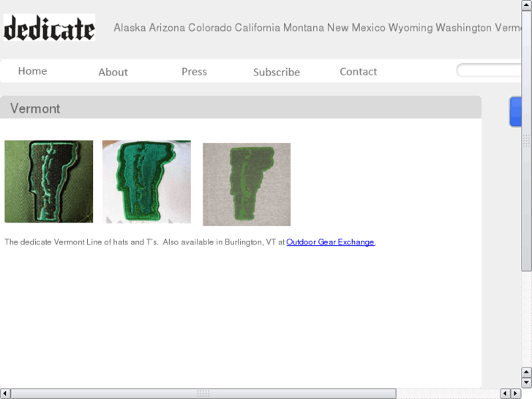Viewport: 532px width, 399px height.
Task: Click the scroll left arrow beside the right arrow
Action: pyautogui.click(x=505, y=394)
